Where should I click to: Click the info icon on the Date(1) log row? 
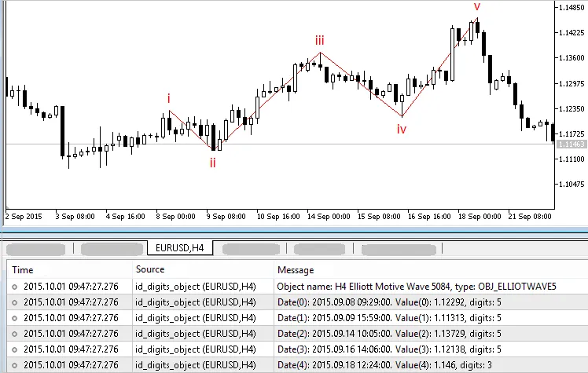(x=16, y=318)
